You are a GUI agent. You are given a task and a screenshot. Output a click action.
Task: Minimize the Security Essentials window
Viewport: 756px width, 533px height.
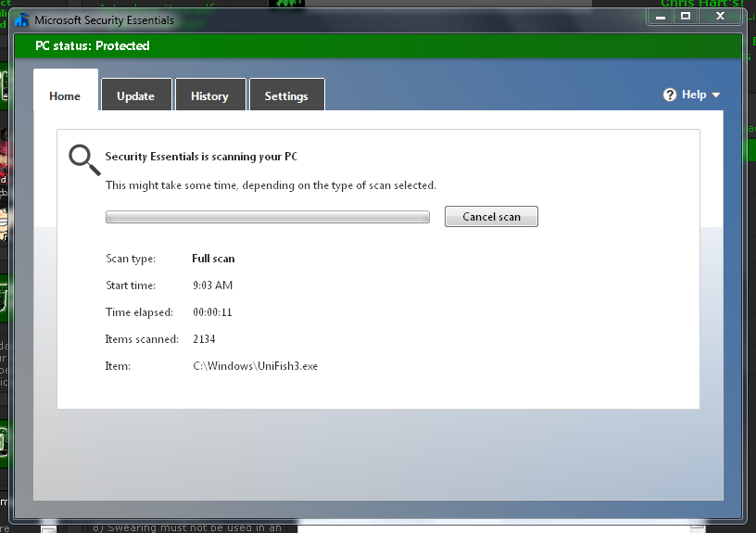pyautogui.click(x=661, y=17)
